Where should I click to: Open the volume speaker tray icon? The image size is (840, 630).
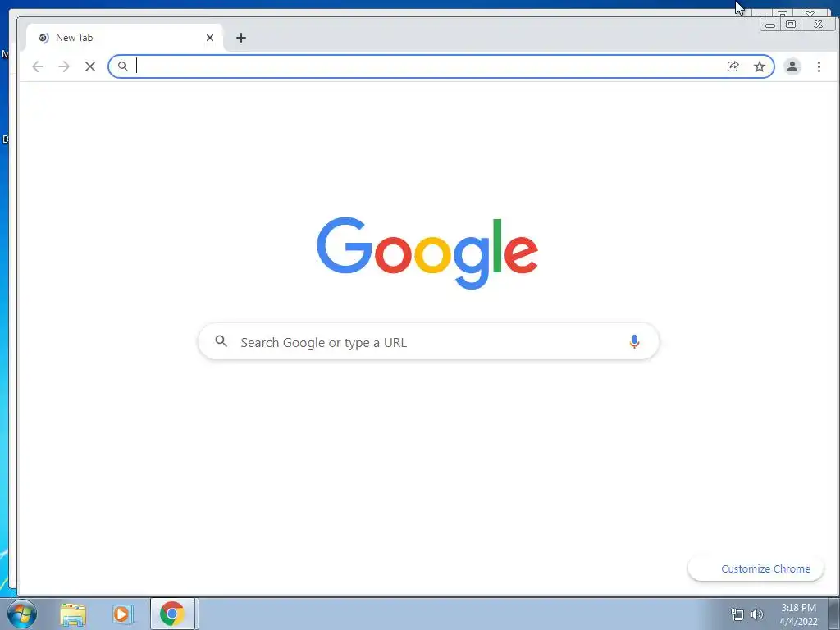pos(756,614)
